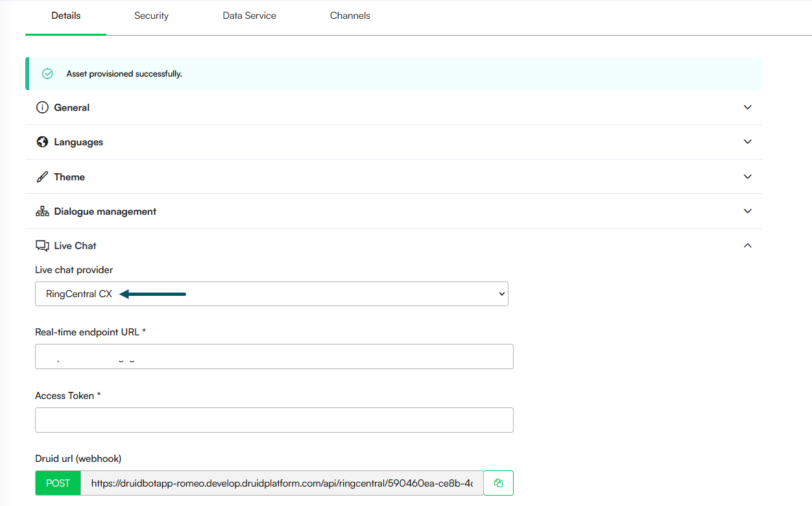
Task: Click the Druid webhook URL text box
Action: click(x=281, y=483)
